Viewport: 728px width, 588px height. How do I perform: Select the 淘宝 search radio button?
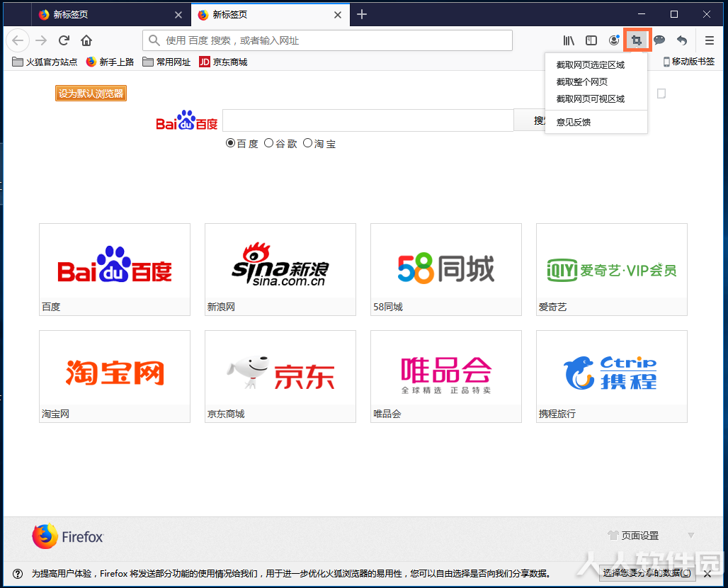pyautogui.click(x=308, y=143)
